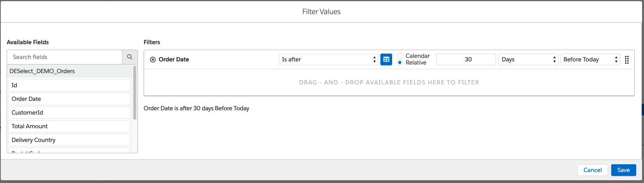Pick the Total Amount field
644x183 pixels.
[x=69, y=126]
